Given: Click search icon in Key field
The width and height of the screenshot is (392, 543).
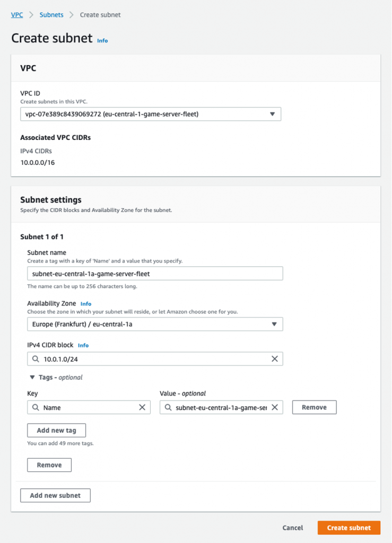Looking at the screenshot, I should (x=36, y=407).
